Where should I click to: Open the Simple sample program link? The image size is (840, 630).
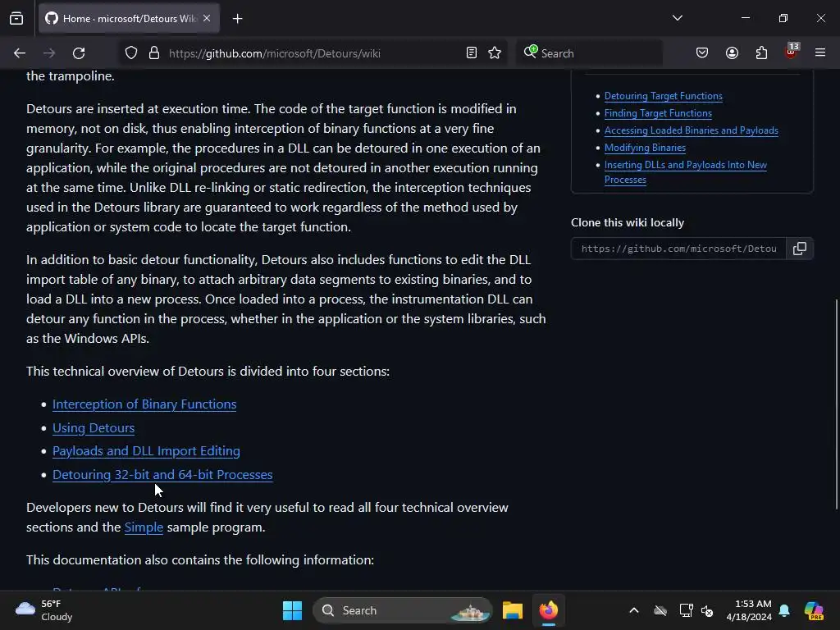point(144,527)
